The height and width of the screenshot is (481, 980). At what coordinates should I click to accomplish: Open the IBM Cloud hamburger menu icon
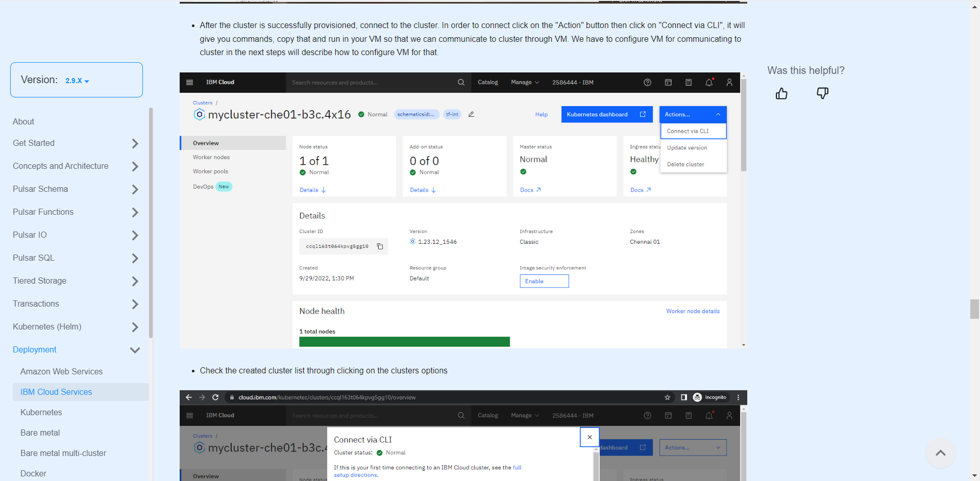(x=190, y=82)
